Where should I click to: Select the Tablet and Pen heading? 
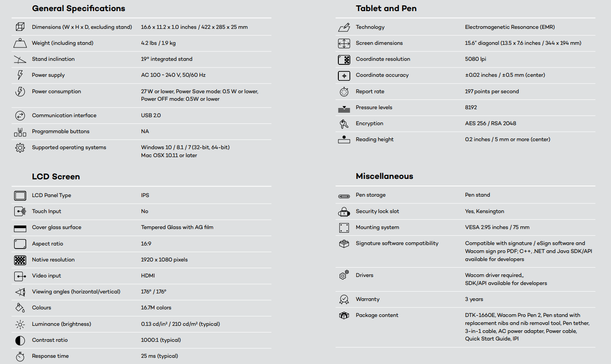[x=386, y=8]
